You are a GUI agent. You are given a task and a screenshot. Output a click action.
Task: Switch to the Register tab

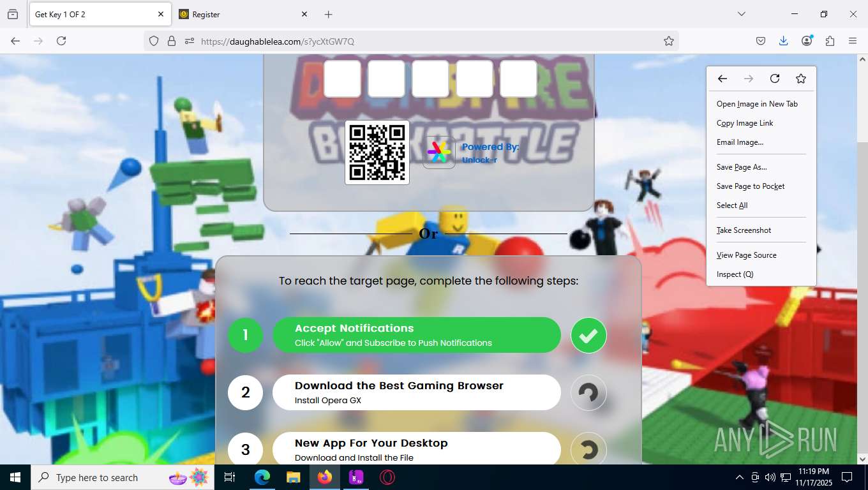243,14
